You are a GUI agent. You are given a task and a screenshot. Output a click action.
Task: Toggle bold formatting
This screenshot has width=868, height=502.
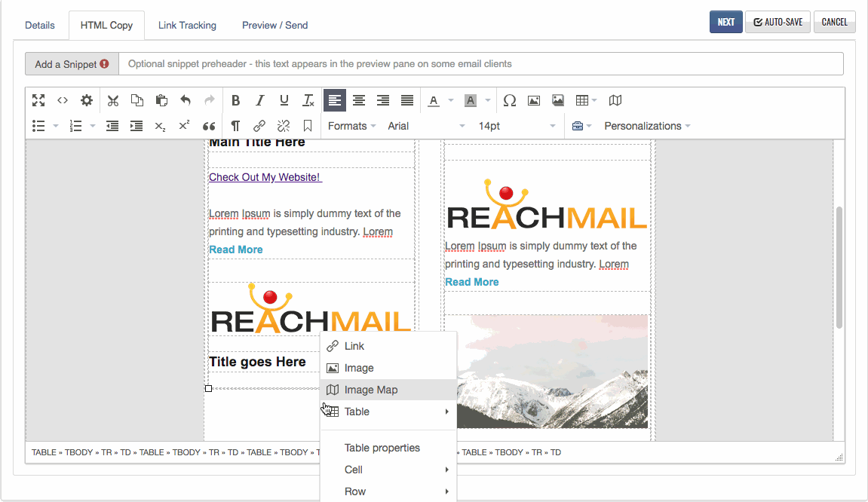(235, 100)
